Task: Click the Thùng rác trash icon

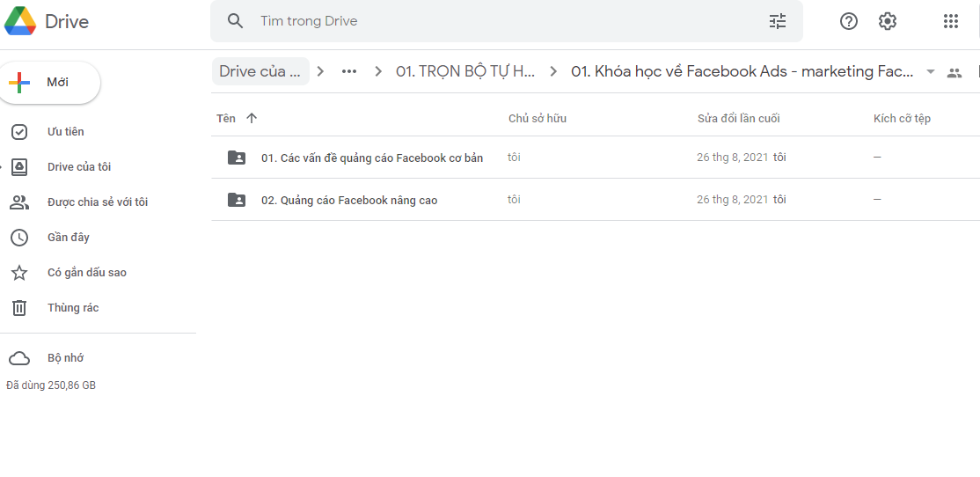Action: coord(19,307)
